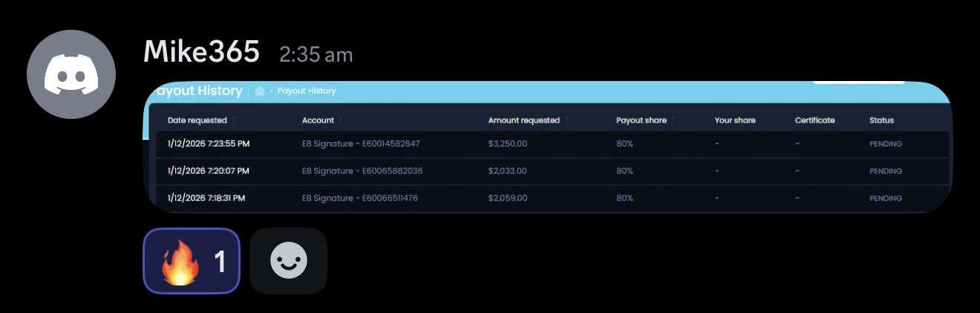The height and width of the screenshot is (313, 980).
Task: Select the row with account E60014582647
Action: click(552, 143)
